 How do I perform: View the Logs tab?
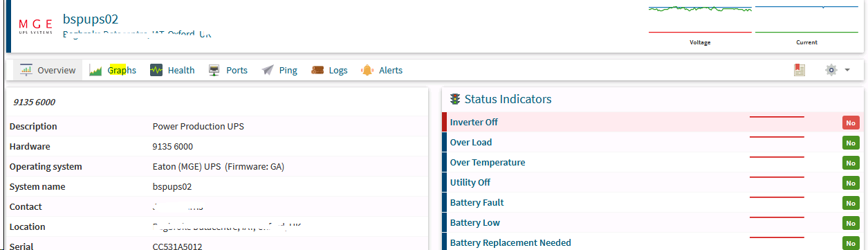329,70
